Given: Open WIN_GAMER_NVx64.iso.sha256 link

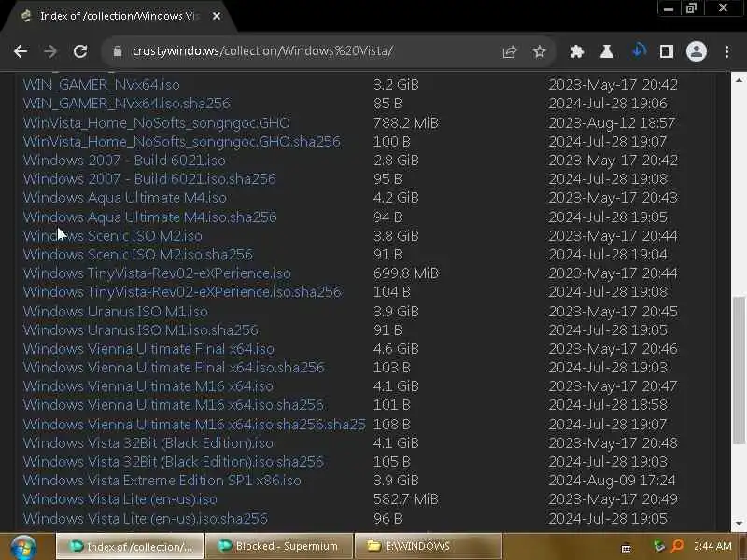Looking at the screenshot, I should coord(127,104).
